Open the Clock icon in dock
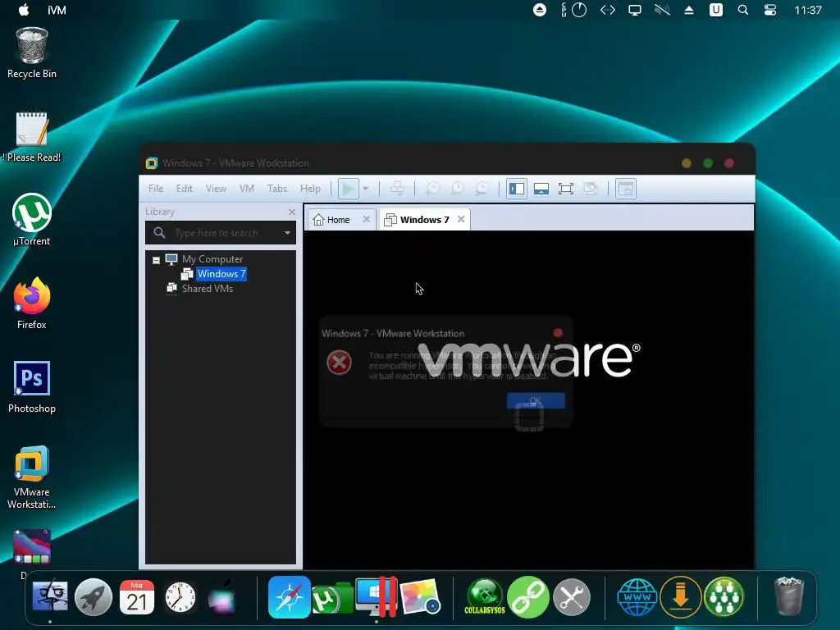The height and width of the screenshot is (630, 840). (x=180, y=597)
